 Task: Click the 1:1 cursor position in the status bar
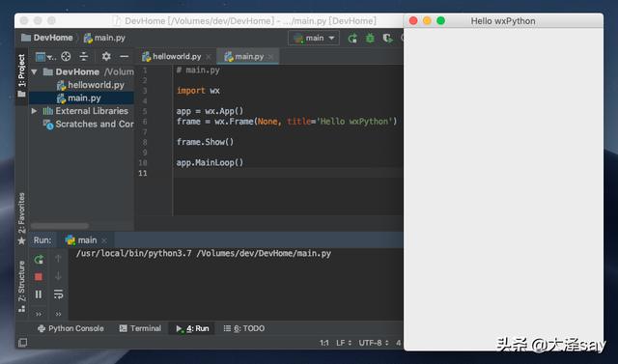(x=324, y=343)
